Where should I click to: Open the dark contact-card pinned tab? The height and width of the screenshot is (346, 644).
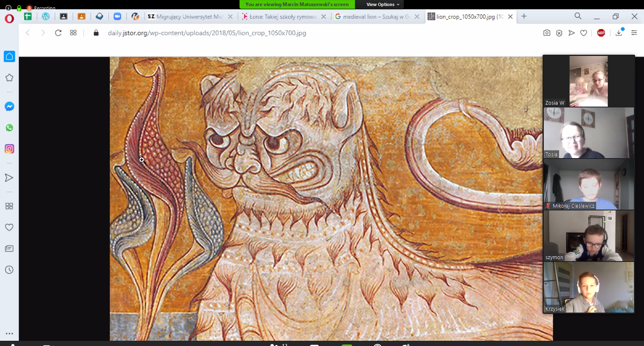point(64,16)
